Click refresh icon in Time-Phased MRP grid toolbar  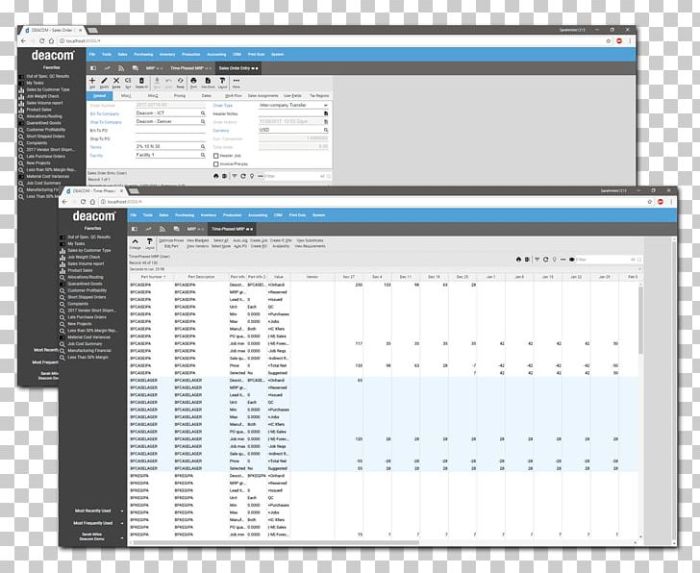(546, 259)
